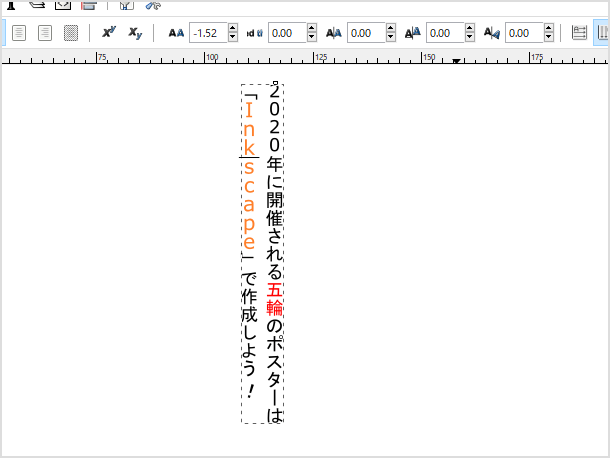Image resolution: width=610 pixels, height=458 pixels.
Task: Select justify text alignment icon
Action: coord(71,33)
